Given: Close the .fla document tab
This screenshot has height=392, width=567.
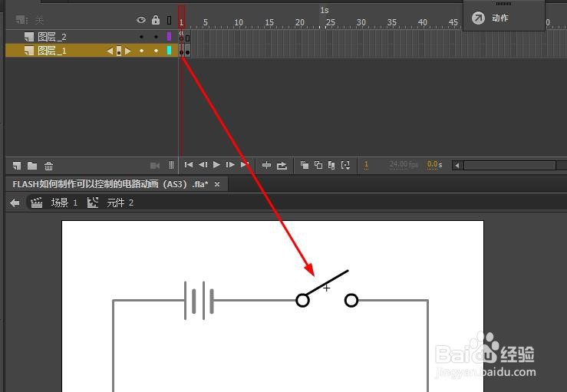Looking at the screenshot, I should coord(217,184).
